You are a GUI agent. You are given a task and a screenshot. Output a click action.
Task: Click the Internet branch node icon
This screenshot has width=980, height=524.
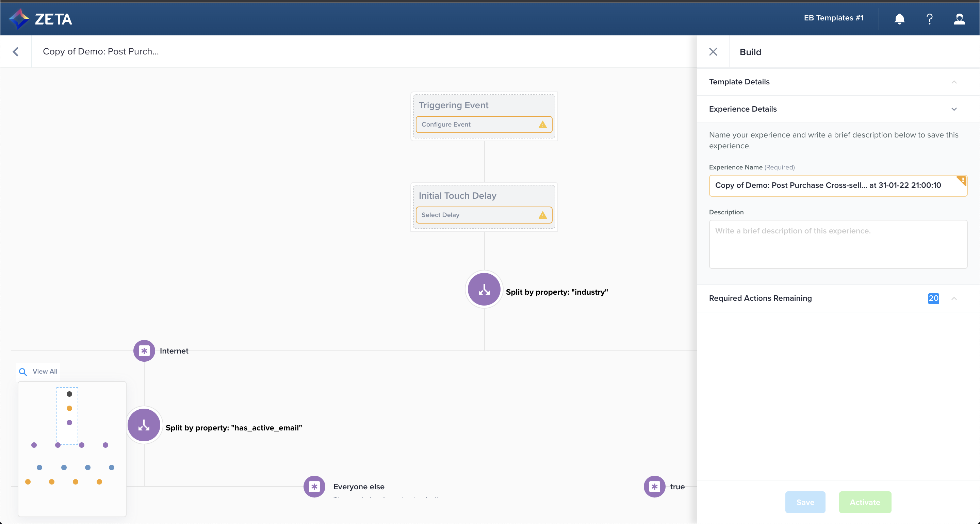[x=144, y=350]
